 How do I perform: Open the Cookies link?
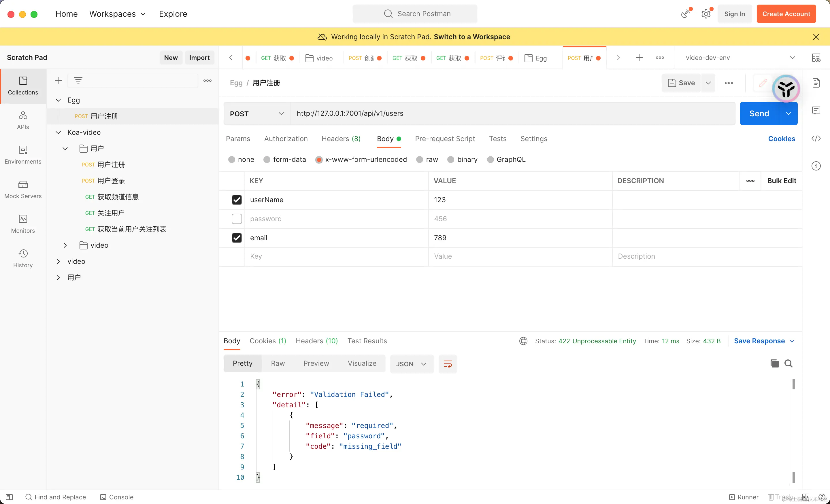tap(782, 139)
